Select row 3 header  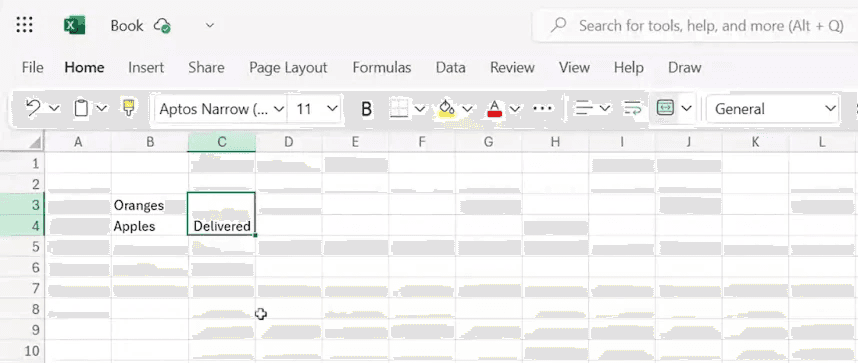(22, 205)
